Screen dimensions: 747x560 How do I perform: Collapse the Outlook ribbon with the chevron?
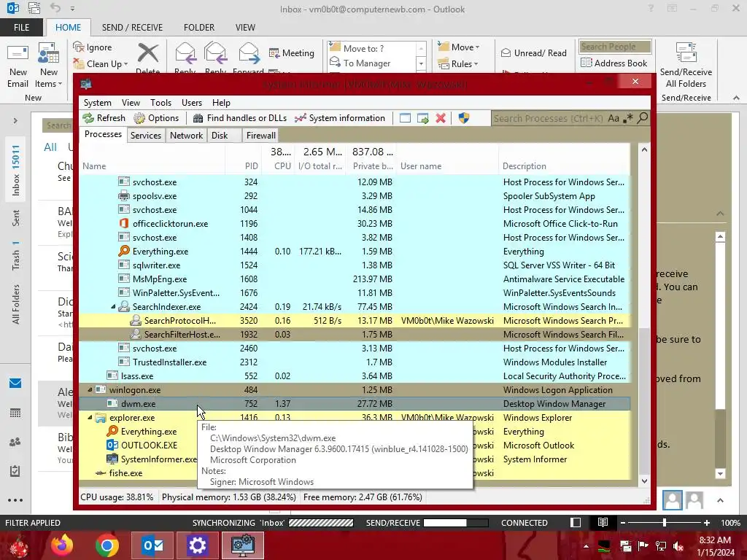tap(736, 98)
